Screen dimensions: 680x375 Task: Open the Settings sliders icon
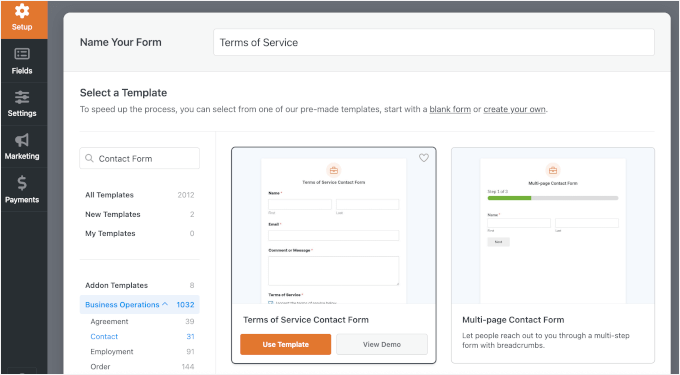pyautogui.click(x=22, y=97)
